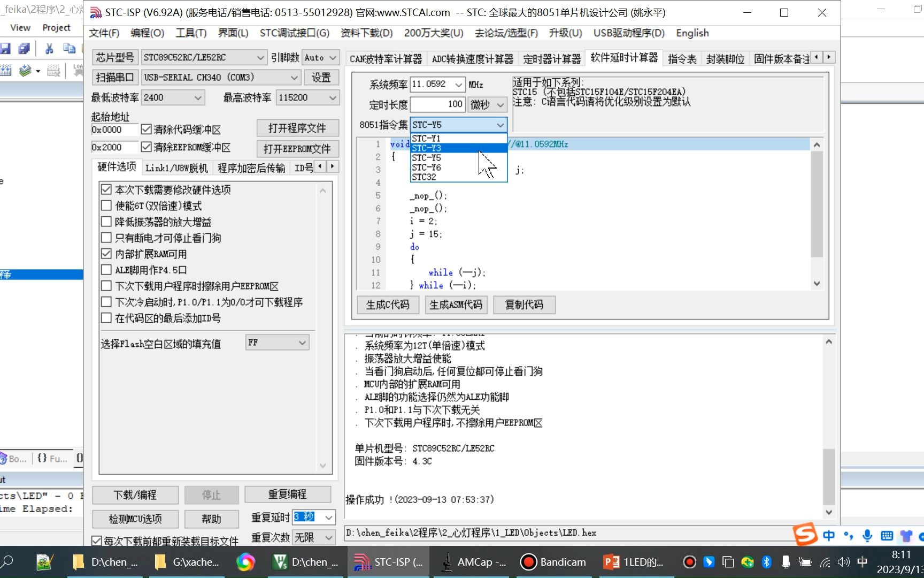Click the 打开程序文件 button
The image size is (924, 578).
click(297, 128)
